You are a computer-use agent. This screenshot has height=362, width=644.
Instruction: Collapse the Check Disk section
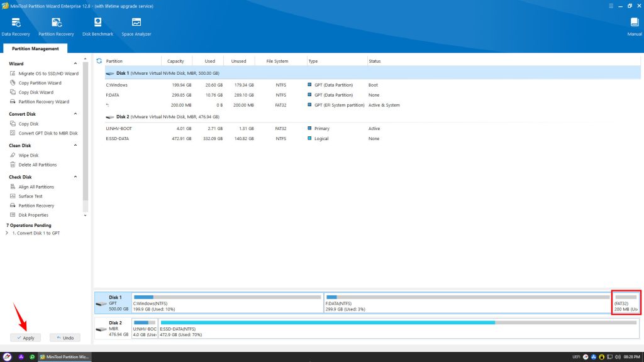pyautogui.click(x=75, y=177)
